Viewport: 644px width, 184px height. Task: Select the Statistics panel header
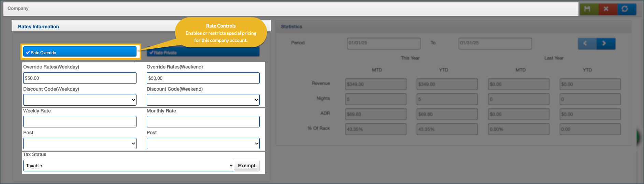tap(291, 27)
